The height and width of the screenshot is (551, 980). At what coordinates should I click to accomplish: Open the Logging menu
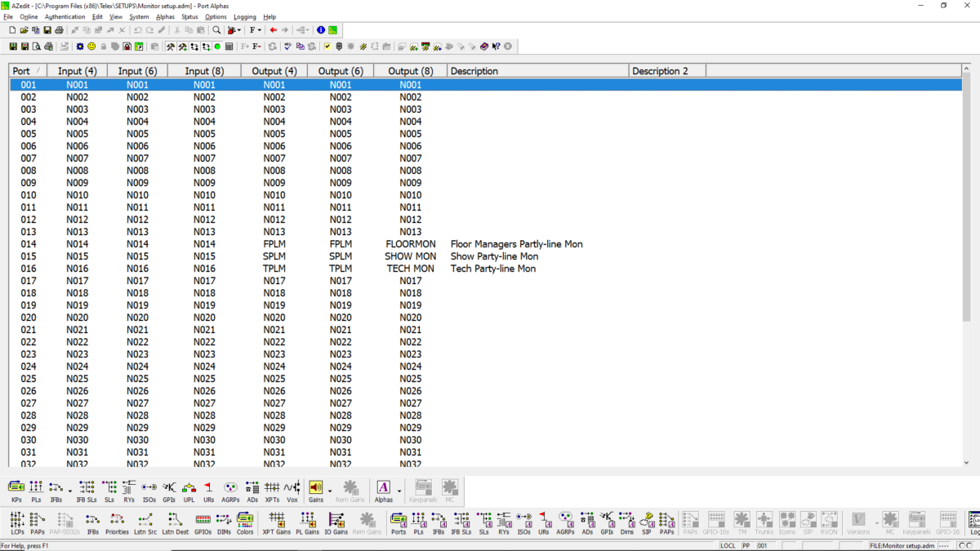(x=244, y=16)
